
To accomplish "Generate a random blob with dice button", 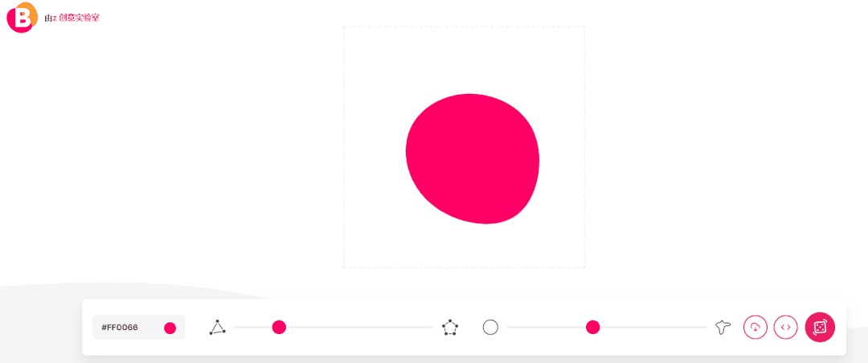I will [x=820, y=327].
